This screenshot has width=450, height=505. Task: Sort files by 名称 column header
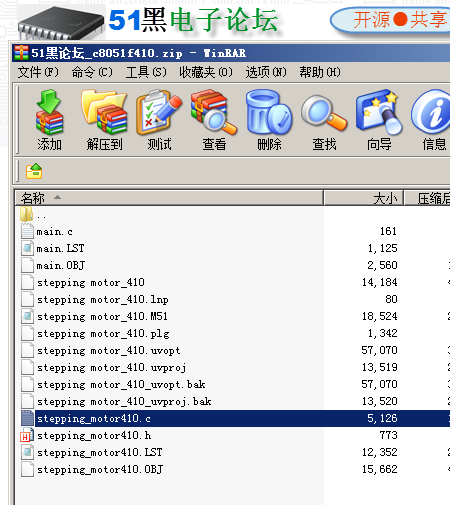tap(169, 198)
